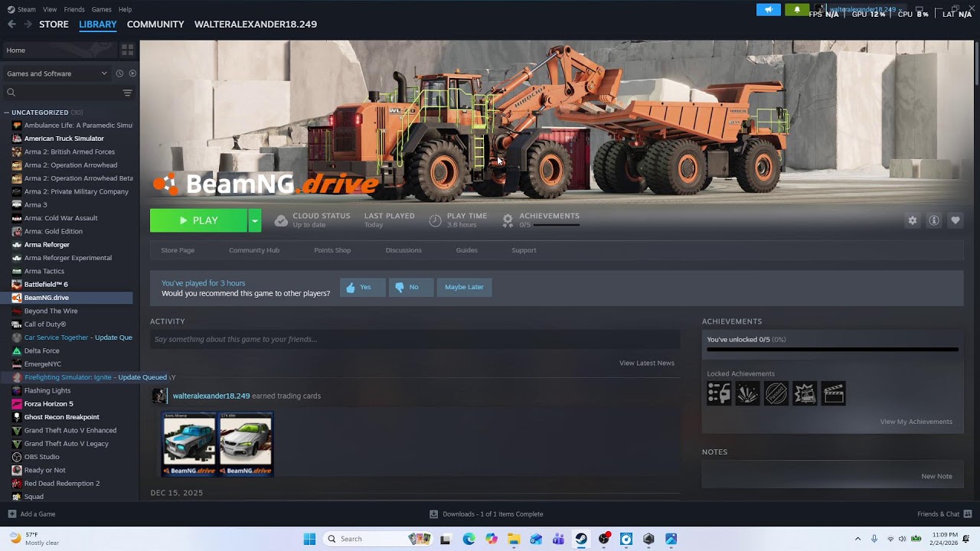The height and width of the screenshot is (551, 980).
Task: Open Community Hub link
Action: tap(254, 250)
